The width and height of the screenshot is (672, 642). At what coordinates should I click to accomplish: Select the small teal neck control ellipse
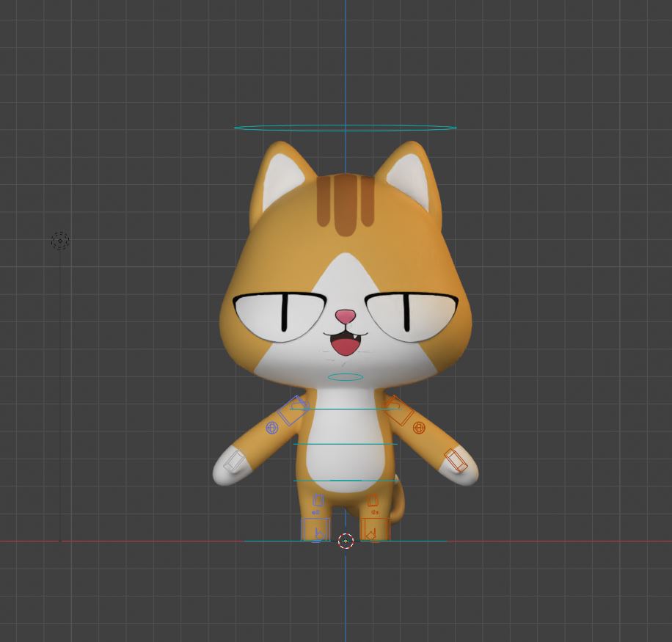346,377
